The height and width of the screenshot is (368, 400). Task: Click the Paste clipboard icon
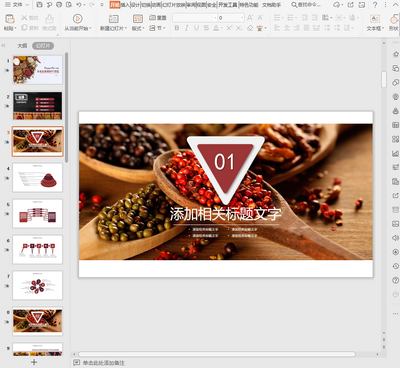point(10,19)
